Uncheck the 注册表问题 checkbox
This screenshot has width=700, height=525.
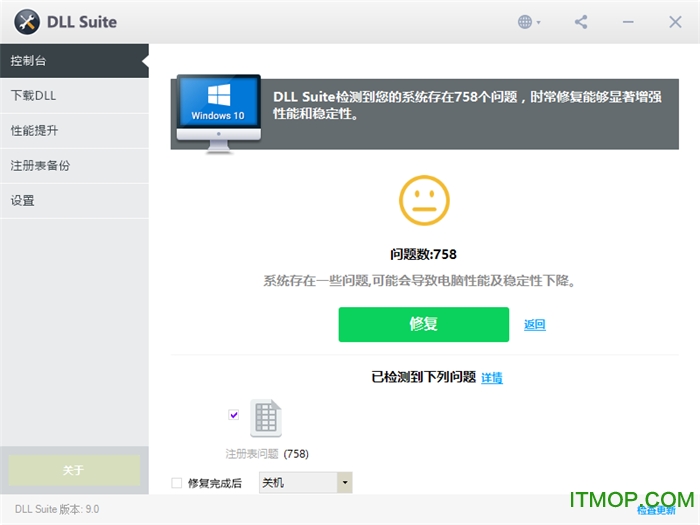(x=233, y=415)
